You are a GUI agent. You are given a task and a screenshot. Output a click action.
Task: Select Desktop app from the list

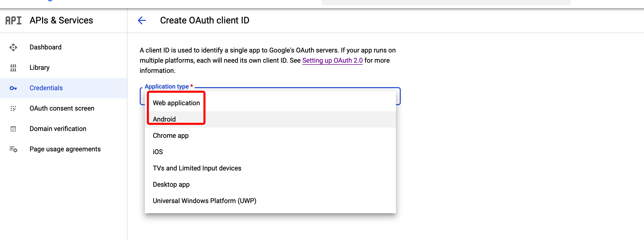[x=171, y=184]
